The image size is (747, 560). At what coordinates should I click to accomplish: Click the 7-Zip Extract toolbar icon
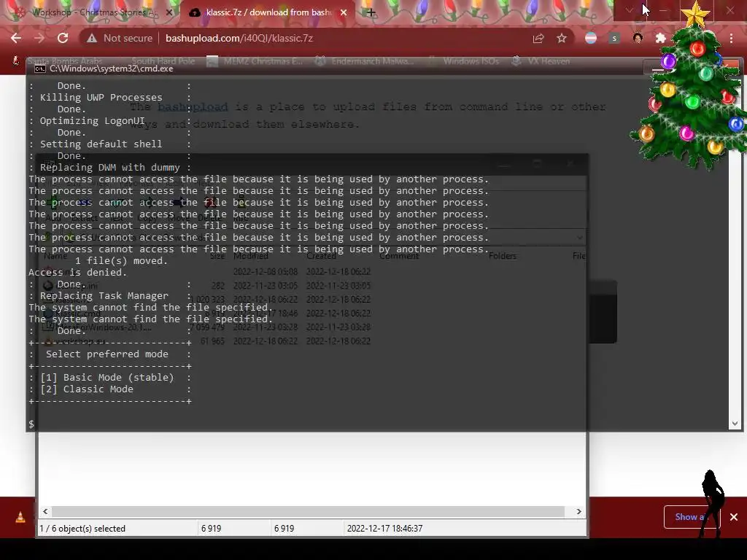click(x=84, y=203)
